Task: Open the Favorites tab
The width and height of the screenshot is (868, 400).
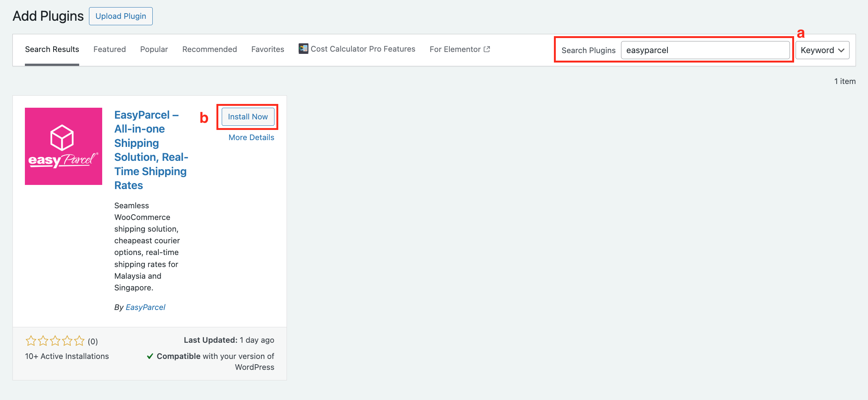Action: pyautogui.click(x=268, y=49)
